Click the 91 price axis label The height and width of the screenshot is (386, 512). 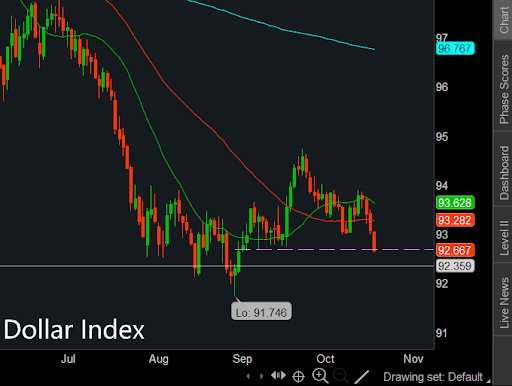(441, 333)
